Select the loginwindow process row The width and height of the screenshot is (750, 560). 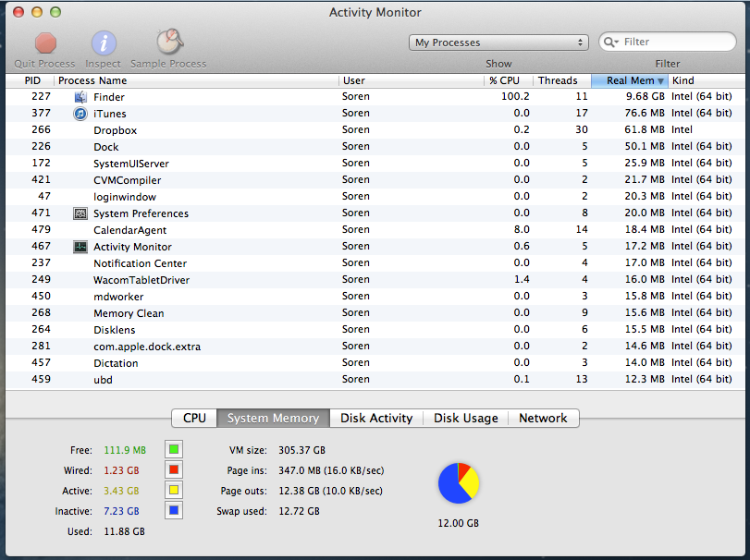click(x=375, y=197)
